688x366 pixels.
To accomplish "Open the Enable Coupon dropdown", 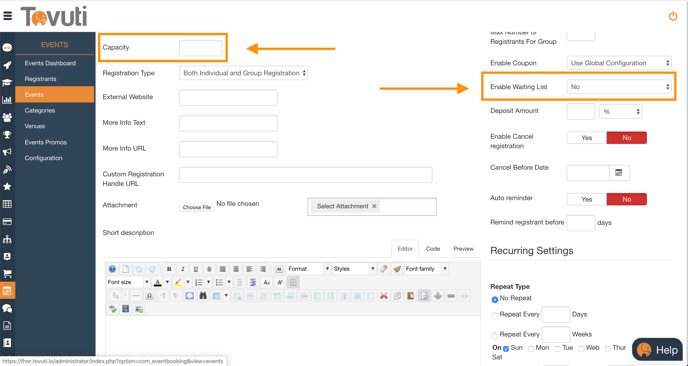I will coord(619,63).
